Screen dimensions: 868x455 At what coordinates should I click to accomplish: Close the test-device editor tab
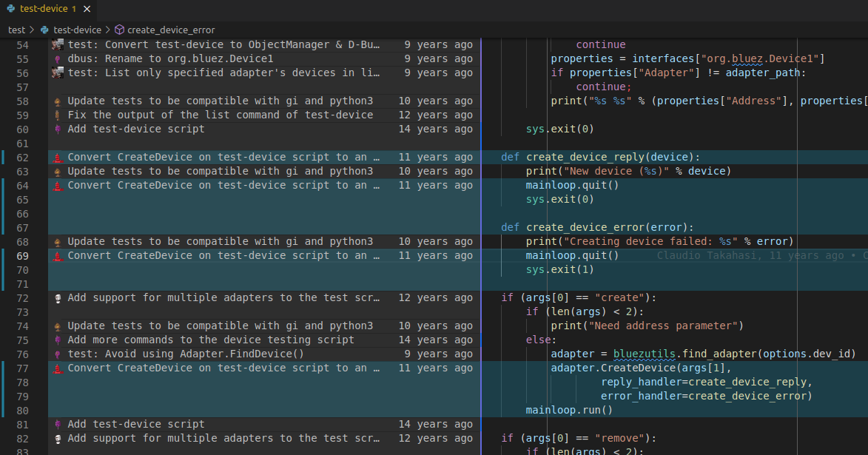pos(87,9)
